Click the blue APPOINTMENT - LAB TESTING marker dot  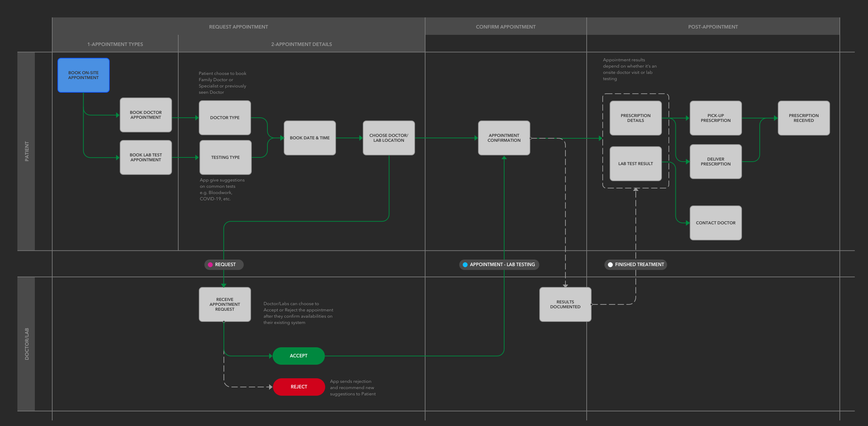[464, 264]
